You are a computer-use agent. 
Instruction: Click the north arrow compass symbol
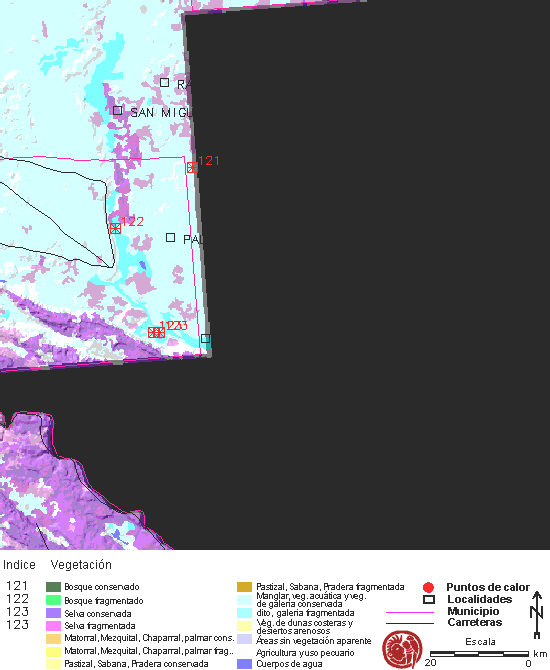point(537,614)
